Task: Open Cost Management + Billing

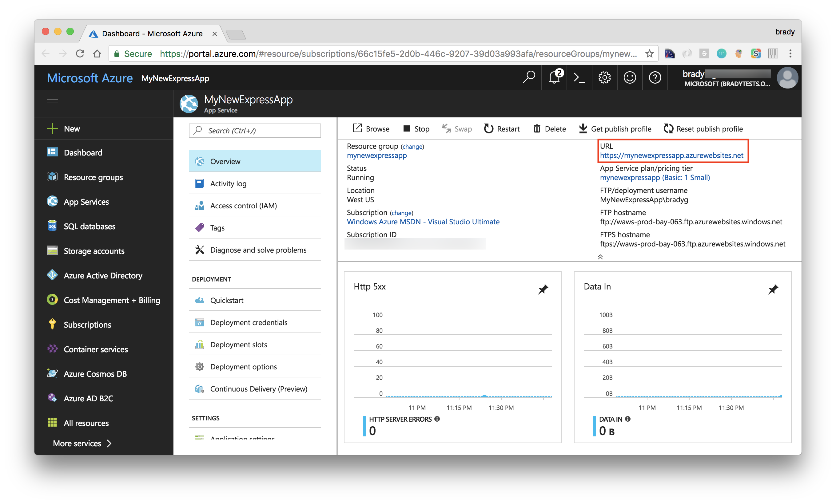Action: (x=104, y=300)
